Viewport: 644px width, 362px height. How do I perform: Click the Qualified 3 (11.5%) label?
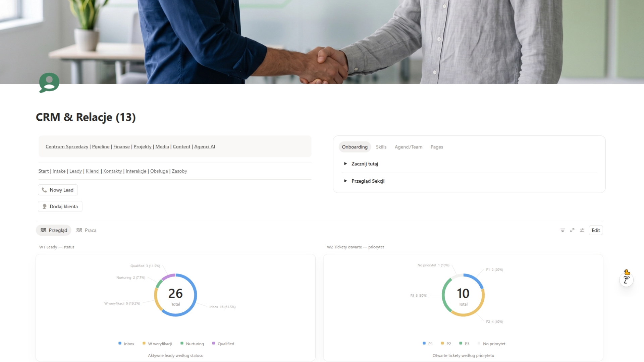pyautogui.click(x=145, y=266)
